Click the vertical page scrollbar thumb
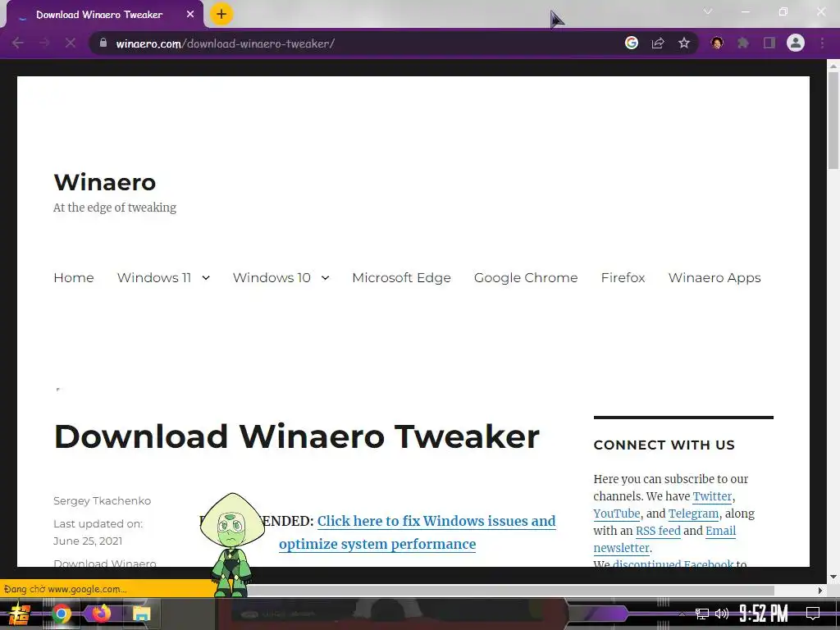 coord(833,121)
